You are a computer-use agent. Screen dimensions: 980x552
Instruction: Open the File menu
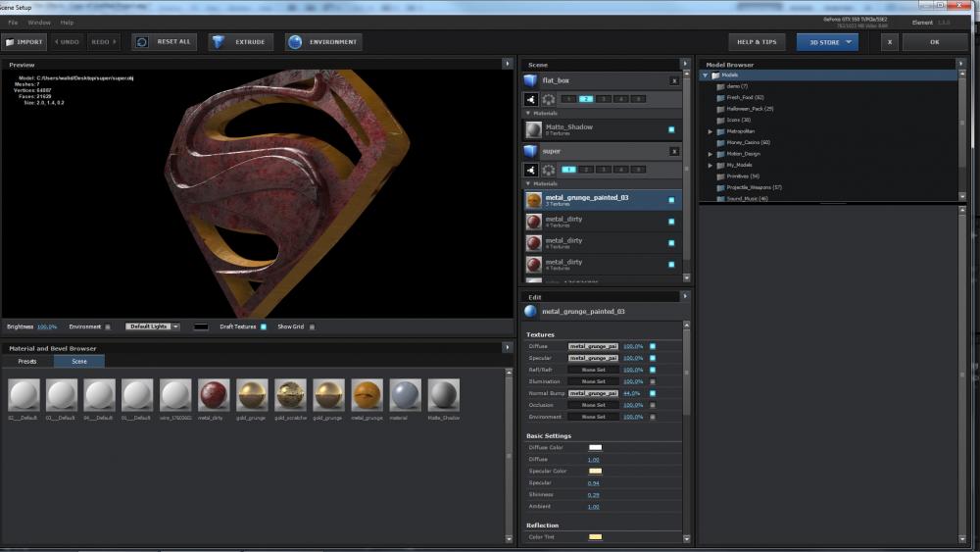(13, 23)
